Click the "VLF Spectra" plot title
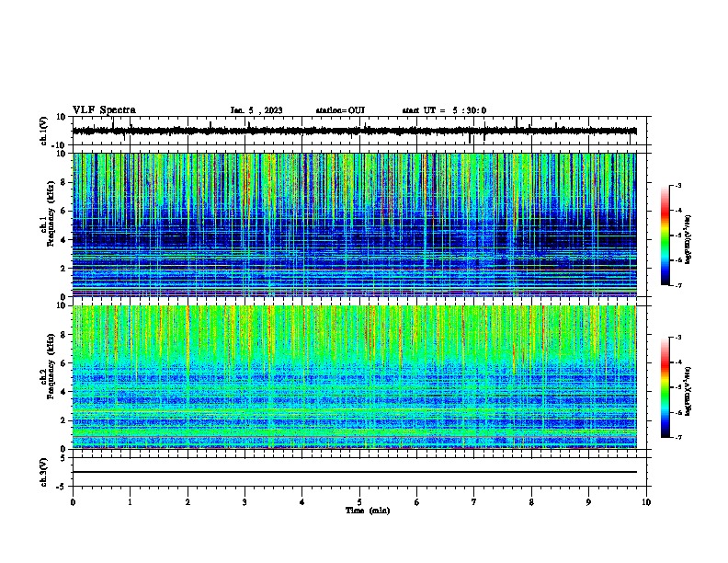The width and height of the screenshot is (728, 563). pyautogui.click(x=104, y=110)
